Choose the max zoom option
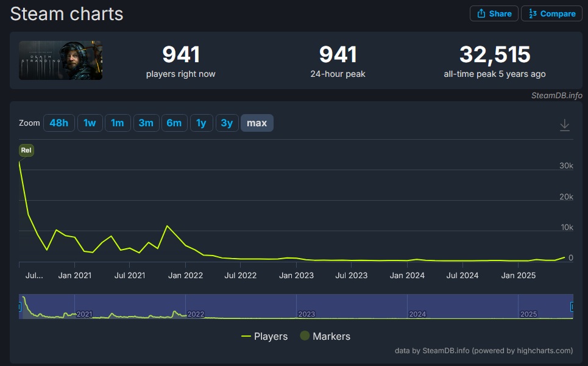Viewport: 588px width, 366px height. point(257,123)
